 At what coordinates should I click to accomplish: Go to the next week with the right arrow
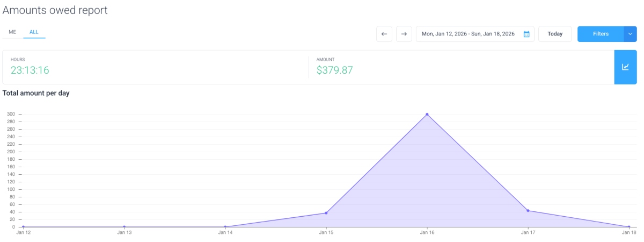[x=404, y=34]
